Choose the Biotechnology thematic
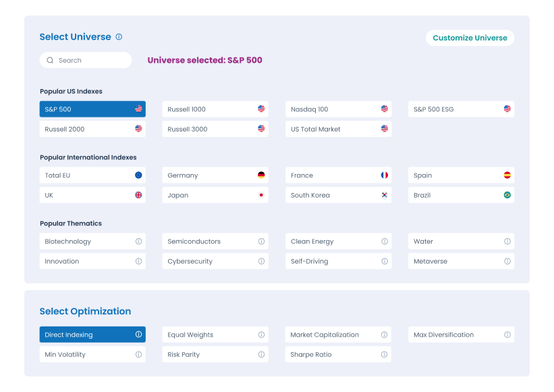This screenshot has height=392, width=554. pos(92,241)
